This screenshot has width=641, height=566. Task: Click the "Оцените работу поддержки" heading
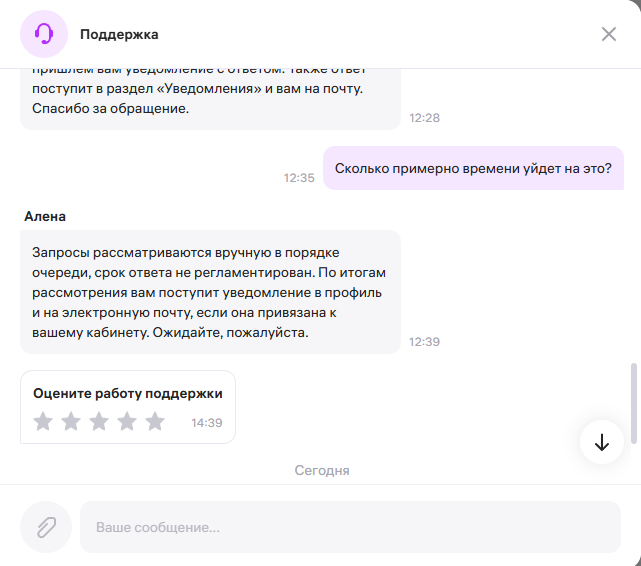click(x=127, y=393)
